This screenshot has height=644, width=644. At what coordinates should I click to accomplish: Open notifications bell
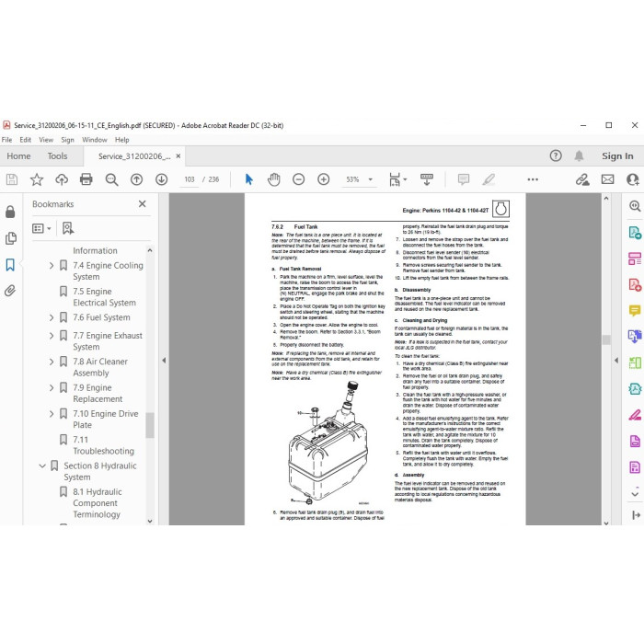click(579, 156)
